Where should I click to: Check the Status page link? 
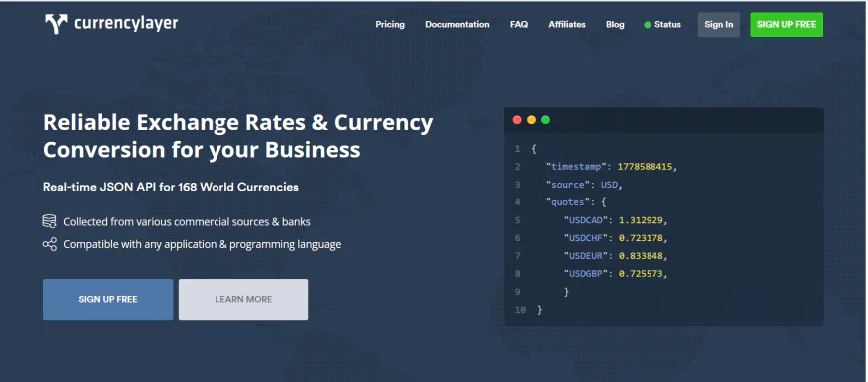667,24
